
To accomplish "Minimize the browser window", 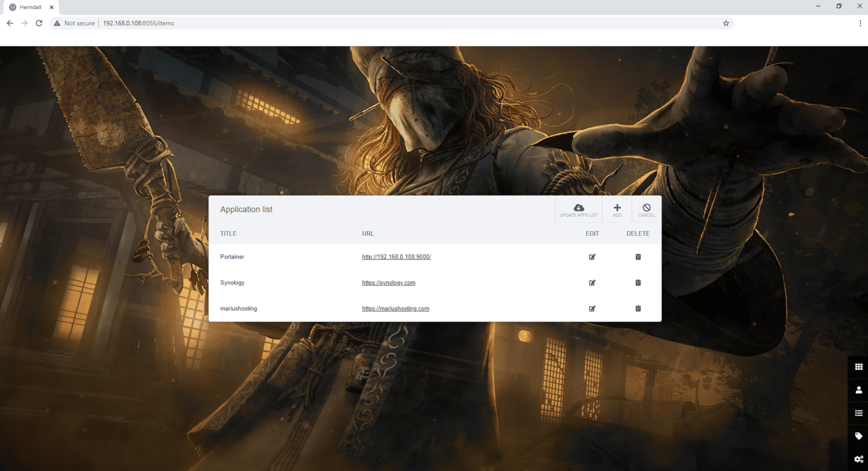I will coord(818,6).
